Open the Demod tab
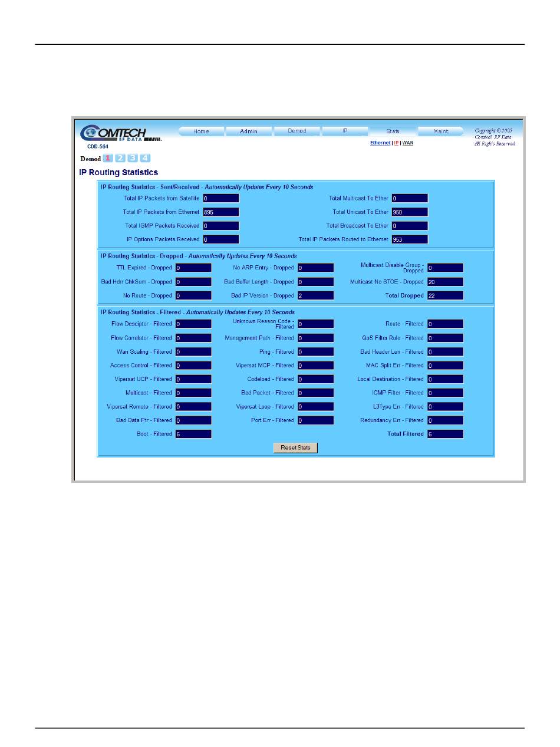Image resolution: width=560 pixels, height=747 pixels. coord(297,131)
